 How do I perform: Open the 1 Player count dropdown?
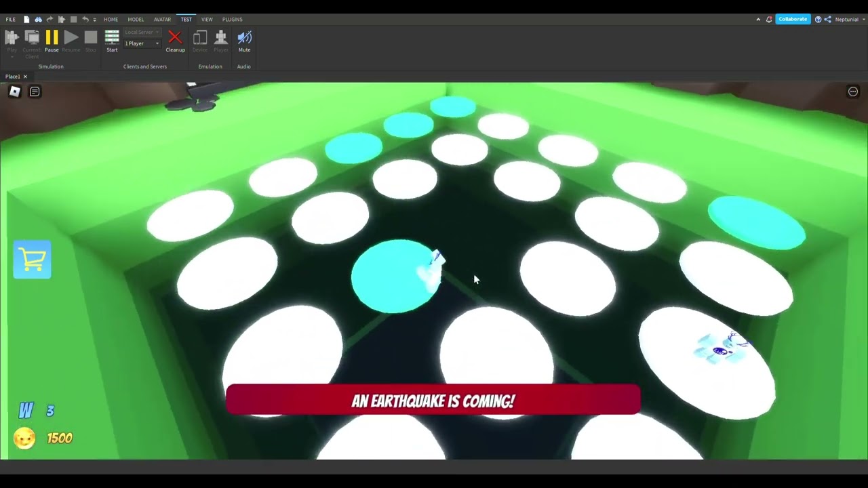(x=142, y=43)
